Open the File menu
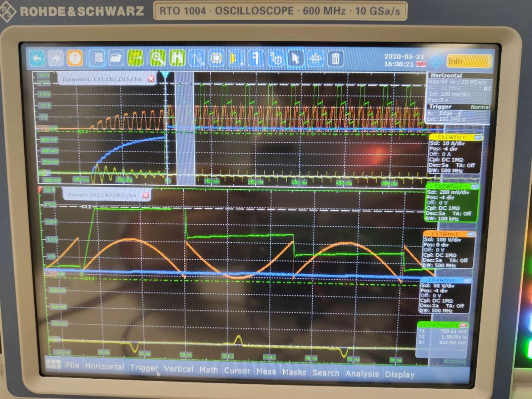 point(72,365)
